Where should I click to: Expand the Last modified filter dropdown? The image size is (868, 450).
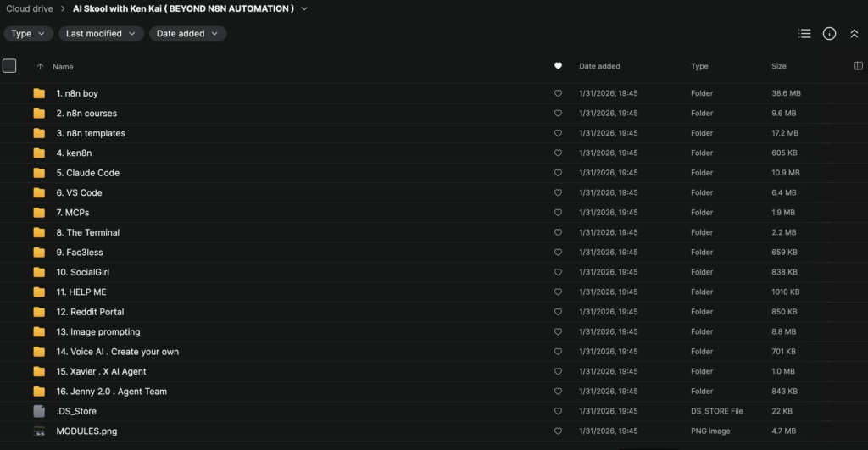pyautogui.click(x=101, y=34)
